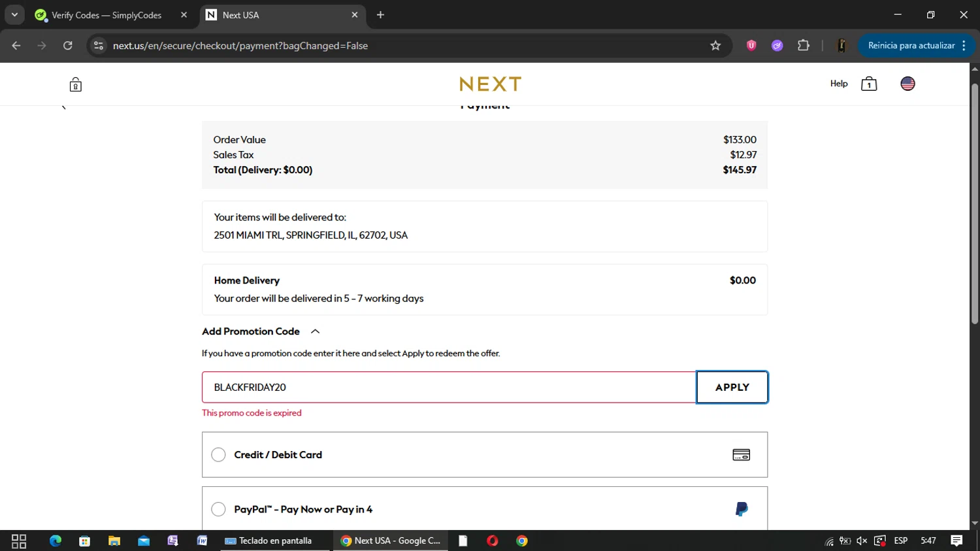Open the Extensions puzzle piece menu
The width and height of the screenshot is (980, 551).
[x=804, y=46]
